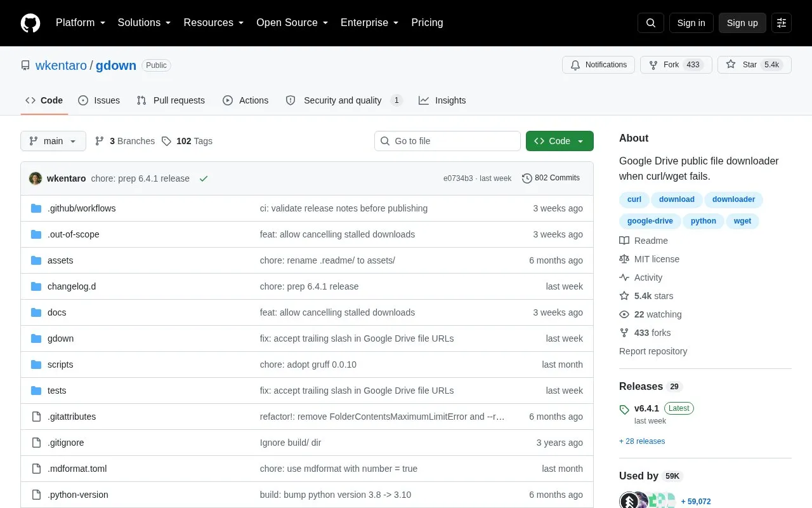Click the .github/workflows folder icon
Viewport: 812px width, 508px height.
(x=36, y=208)
